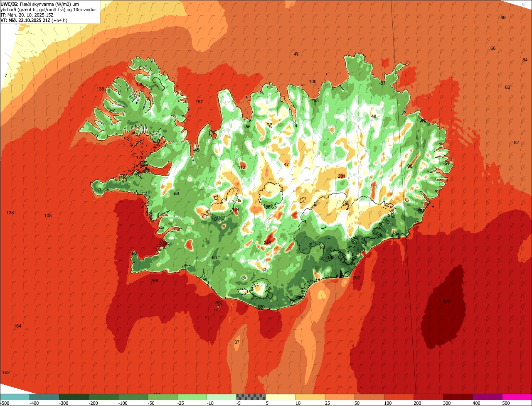The height and width of the screenshot is (406, 532).
Task: Click the 112 value in the northwest interior
Action: [x=242, y=167]
